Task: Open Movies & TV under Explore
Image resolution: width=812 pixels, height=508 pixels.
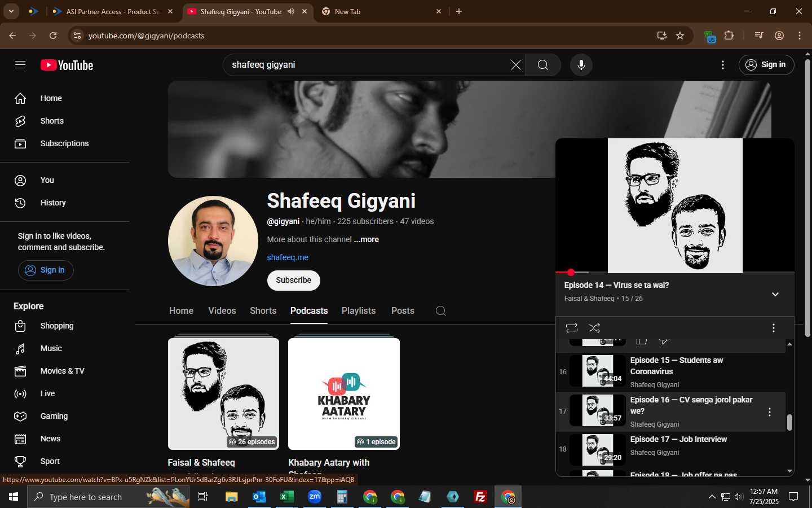Action: [x=65, y=371]
